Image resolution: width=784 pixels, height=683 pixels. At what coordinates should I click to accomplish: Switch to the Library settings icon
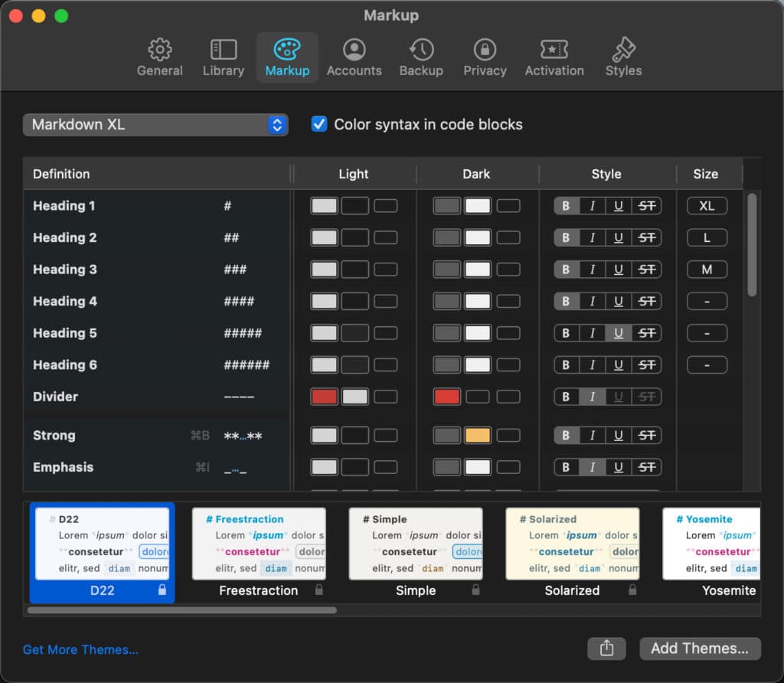(223, 57)
